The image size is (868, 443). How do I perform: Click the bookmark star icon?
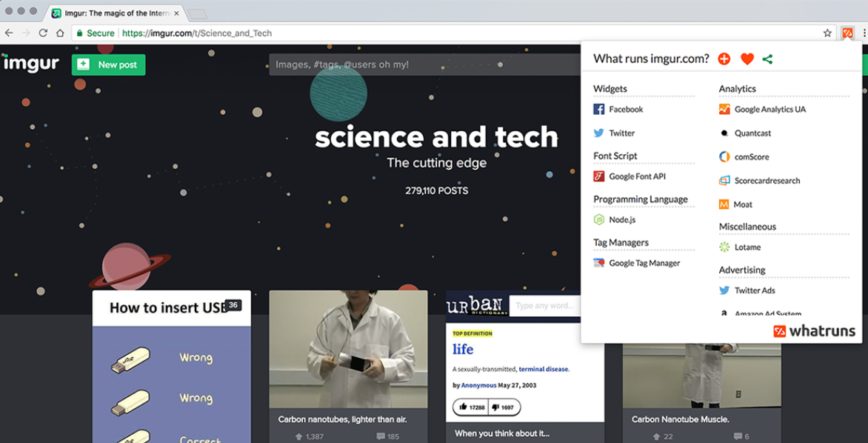tap(827, 33)
